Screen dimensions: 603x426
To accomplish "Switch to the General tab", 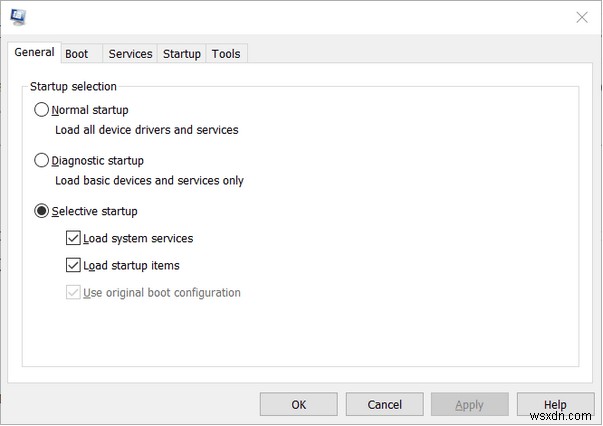I will 34,53.
